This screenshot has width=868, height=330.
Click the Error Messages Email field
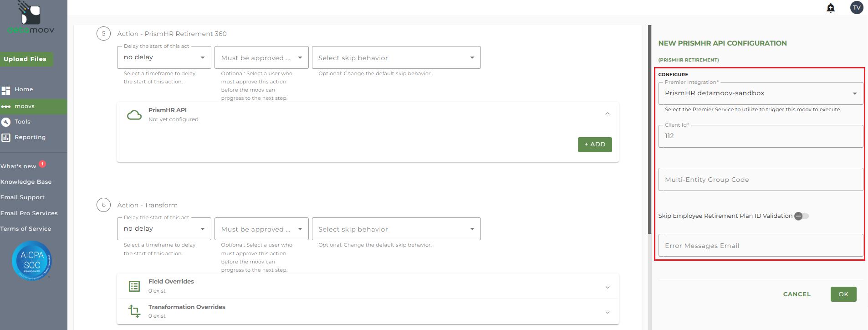[761, 246]
